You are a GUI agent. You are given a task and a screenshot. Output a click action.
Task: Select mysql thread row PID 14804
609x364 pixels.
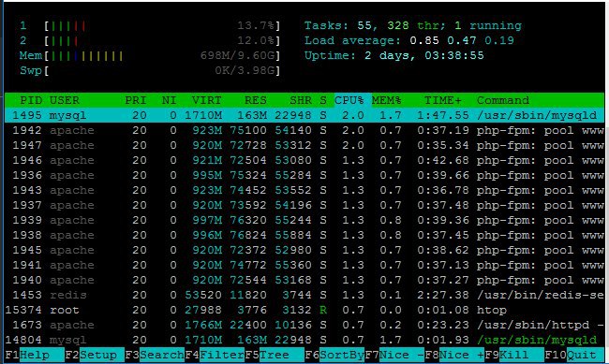304,340
